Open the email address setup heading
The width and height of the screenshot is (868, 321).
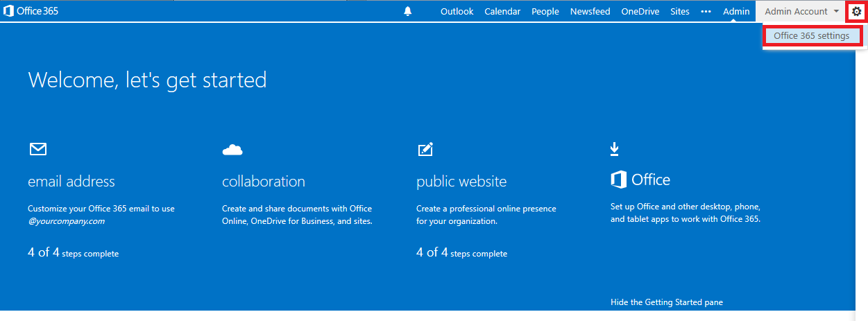pyautogui.click(x=71, y=182)
